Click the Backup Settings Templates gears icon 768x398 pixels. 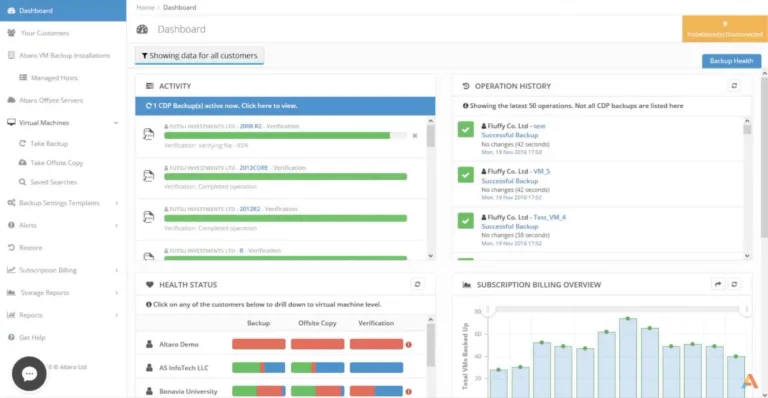[11, 203]
